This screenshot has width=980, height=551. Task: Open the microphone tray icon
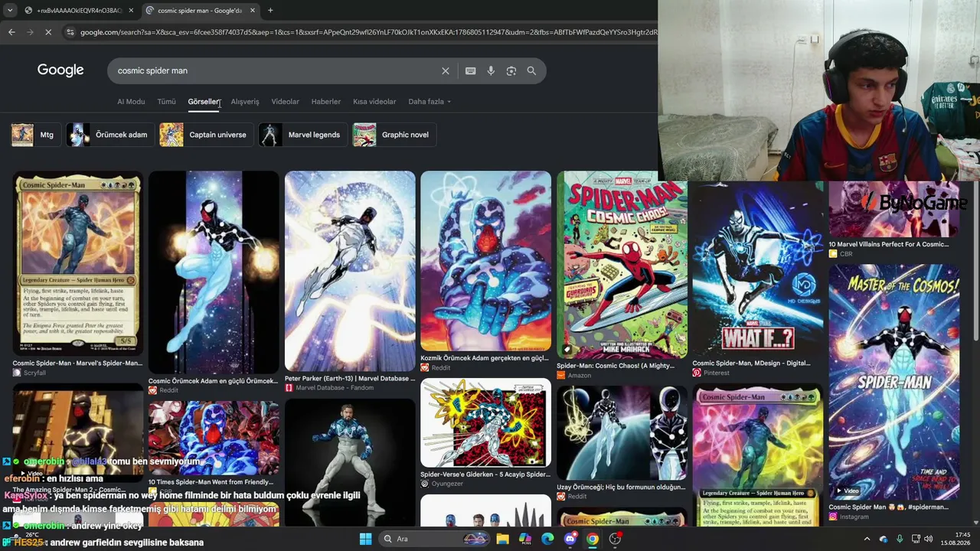pos(900,539)
